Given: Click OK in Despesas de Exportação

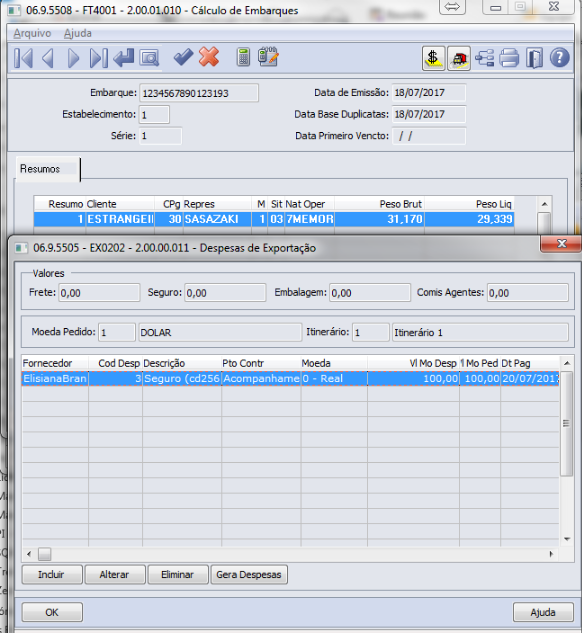Looking at the screenshot, I should (52, 612).
